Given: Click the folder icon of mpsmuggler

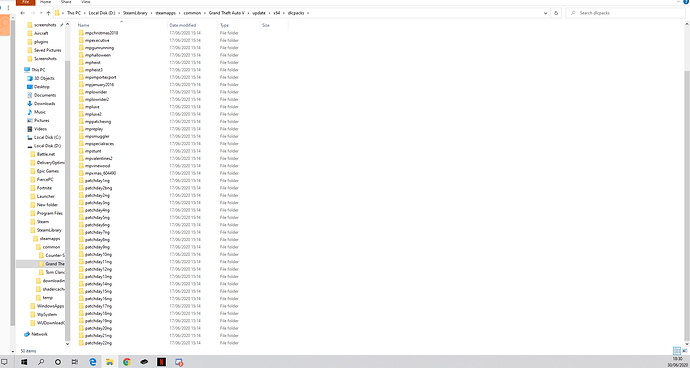Looking at the screenshot, I should pos(81,136).
